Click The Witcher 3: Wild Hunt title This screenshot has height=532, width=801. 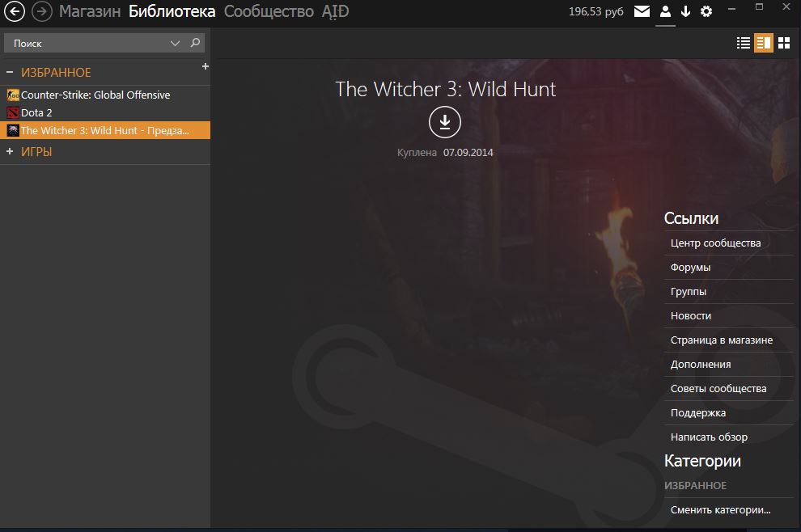coord(446,90)
